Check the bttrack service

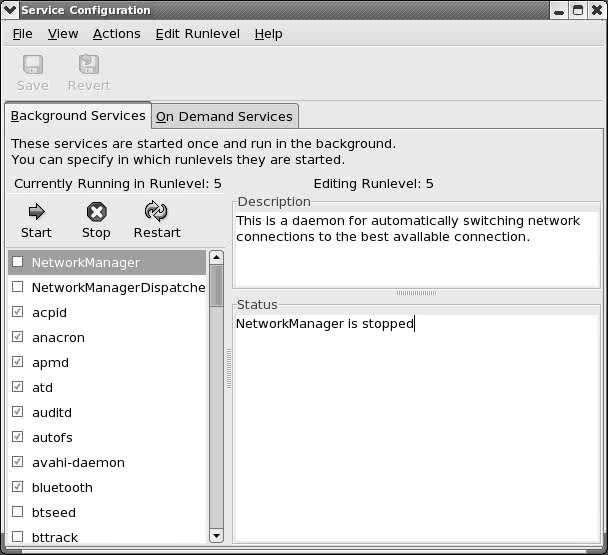tap(17, 537)
